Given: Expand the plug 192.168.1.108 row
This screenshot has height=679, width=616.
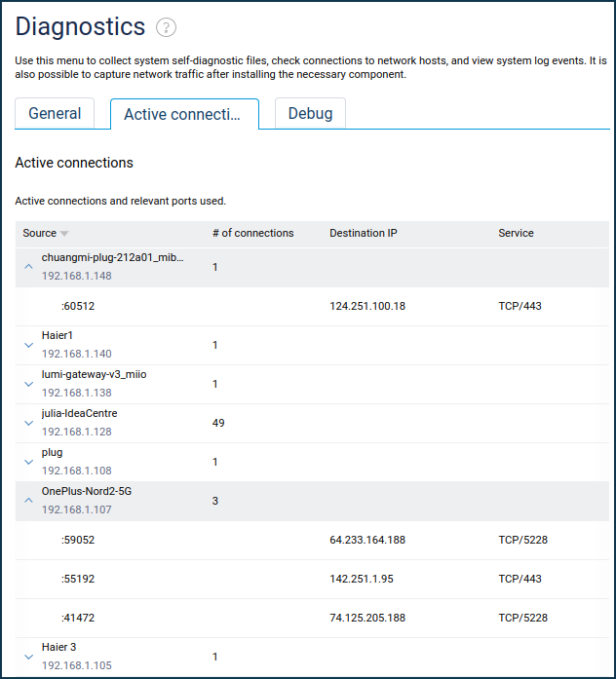Looking at the screenshot, I should point(28,462).
